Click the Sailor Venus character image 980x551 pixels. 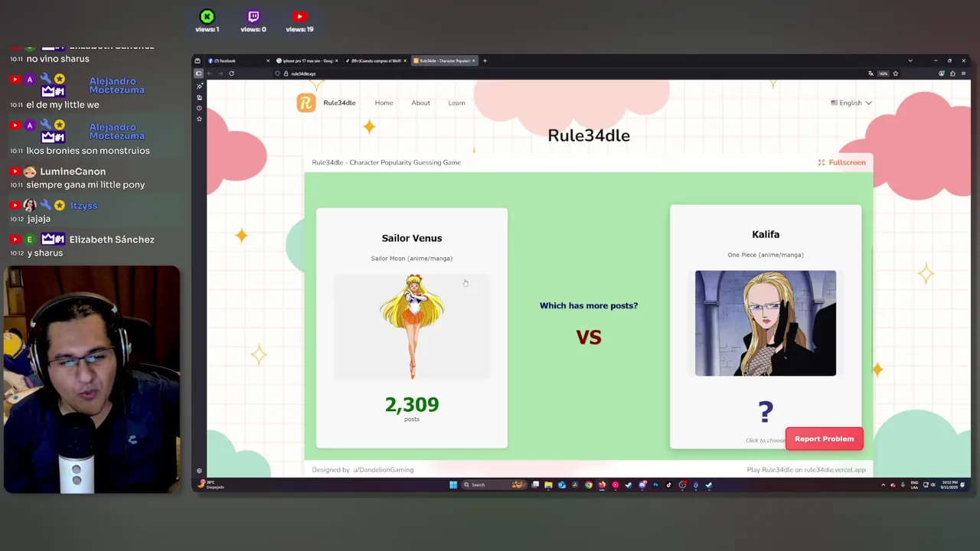tap(412, 327)
